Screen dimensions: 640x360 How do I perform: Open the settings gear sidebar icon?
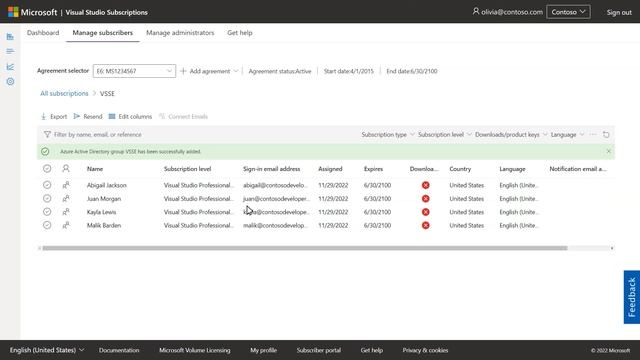[10, 82]
